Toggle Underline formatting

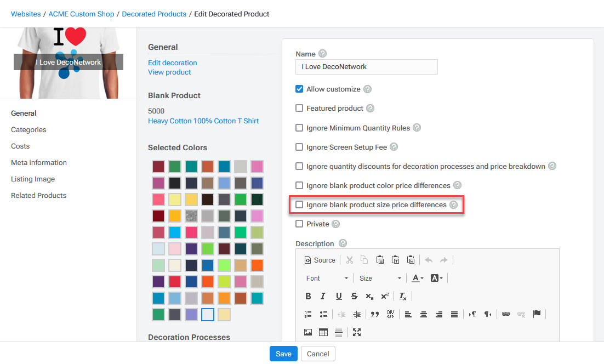339,296
